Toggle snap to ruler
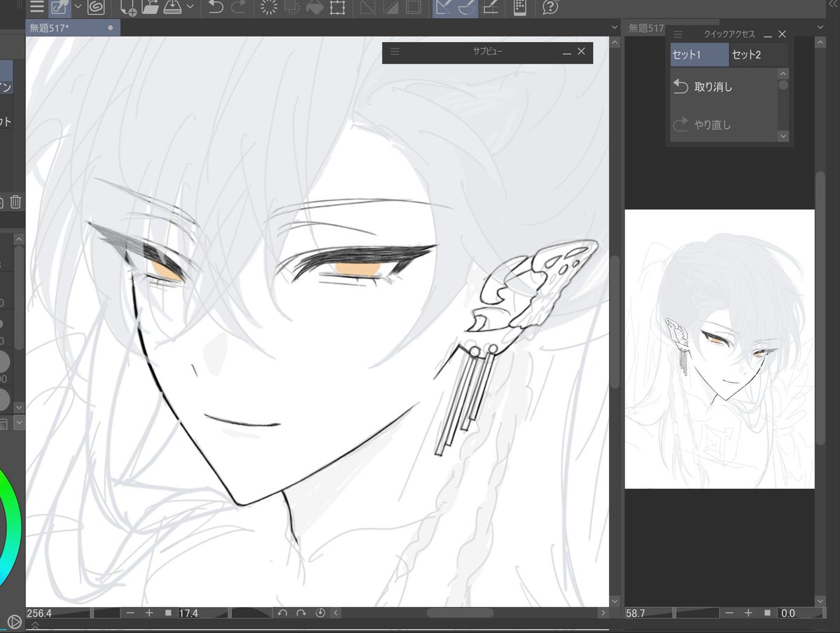The image size is (840, 633). (443, 8)
